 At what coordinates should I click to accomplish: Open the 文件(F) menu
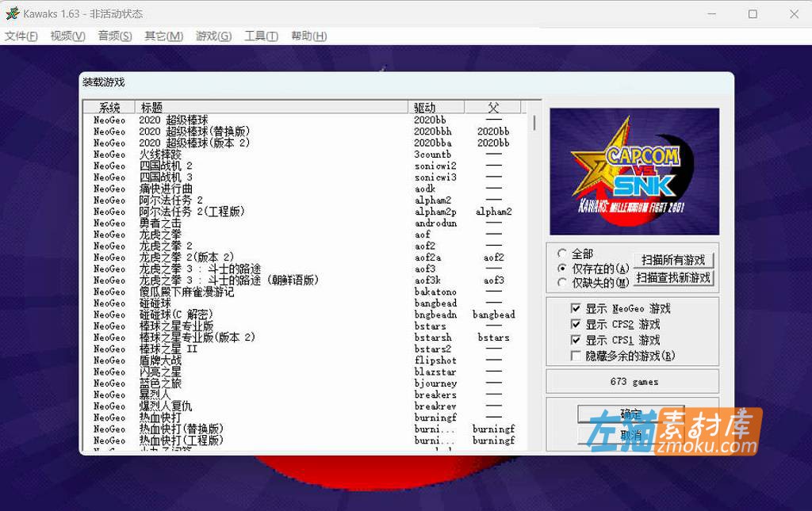coord(21,36)
